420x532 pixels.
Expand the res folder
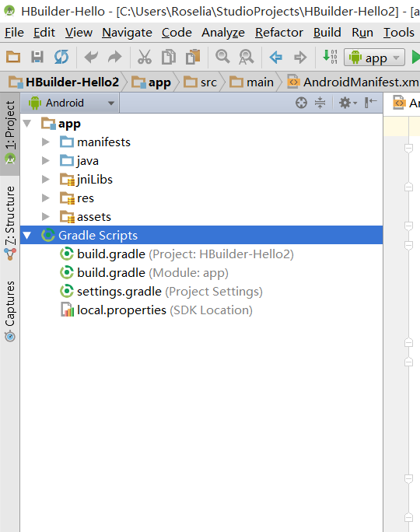click(45, 198)
